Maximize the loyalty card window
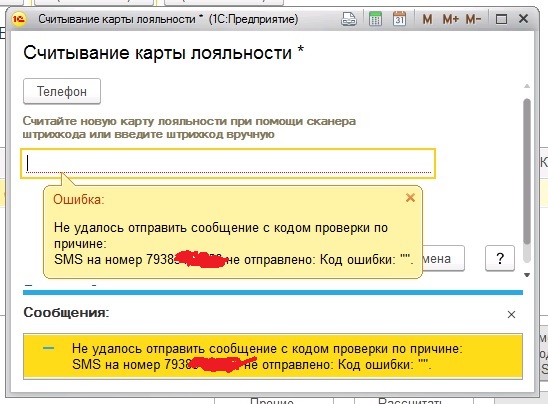Image resolution: width=548 pixels, height=404 pixels. (502, 19)
